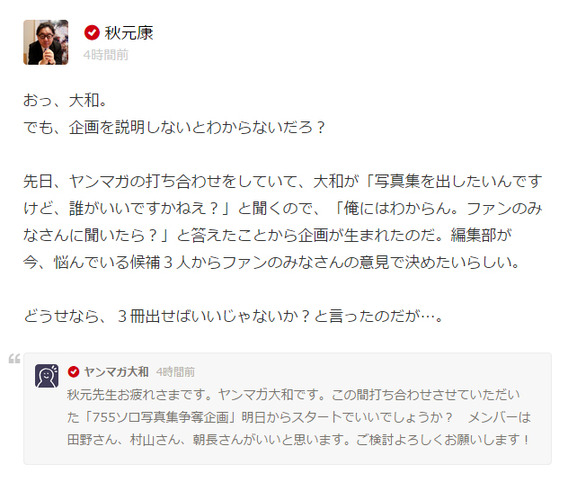Open the ヤンマガ大和 username link
The height and width of the screenshot is (500, 568).
pos(116,372)
